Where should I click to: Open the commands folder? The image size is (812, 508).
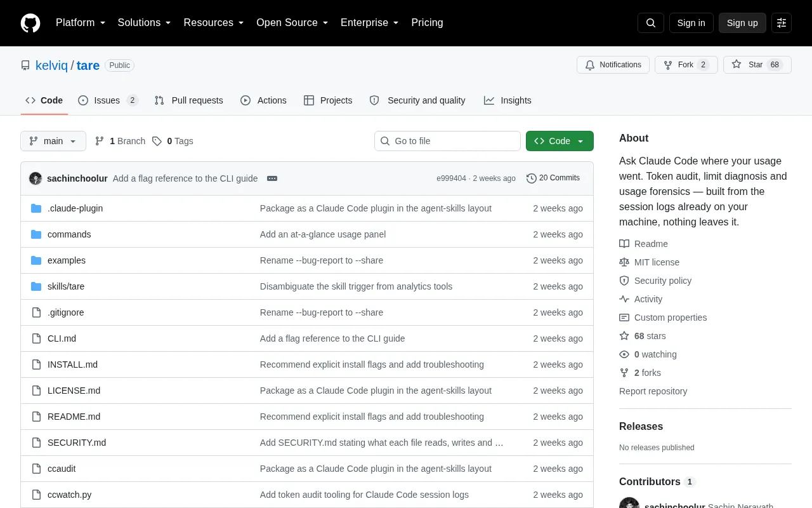[69, 234]
